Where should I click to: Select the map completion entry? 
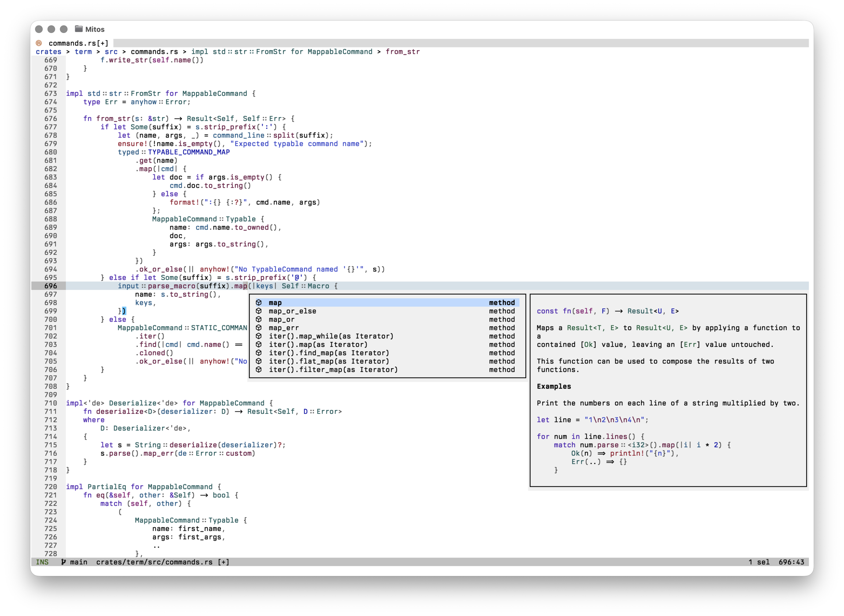point(387,303)
